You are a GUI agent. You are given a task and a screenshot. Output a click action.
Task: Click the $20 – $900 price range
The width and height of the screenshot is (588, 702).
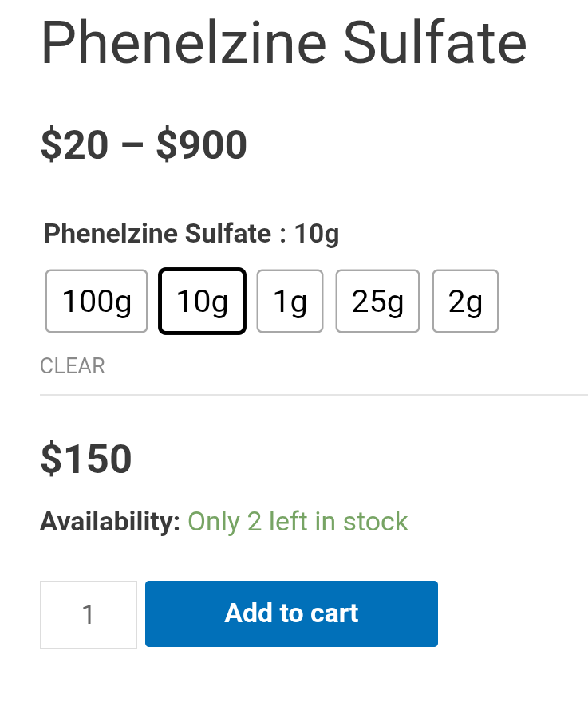click(144, 146)
